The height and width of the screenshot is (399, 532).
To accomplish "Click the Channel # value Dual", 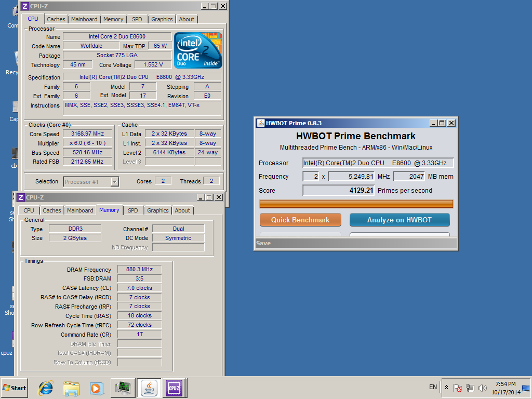I will 179,229.
